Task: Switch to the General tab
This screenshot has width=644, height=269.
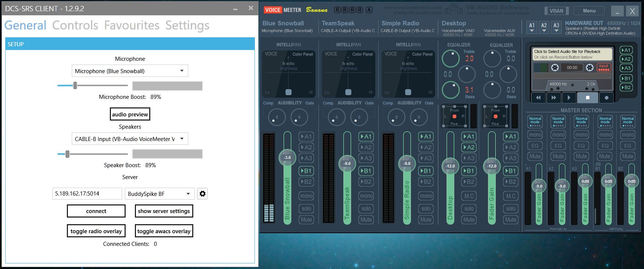Action: point(25,25)
